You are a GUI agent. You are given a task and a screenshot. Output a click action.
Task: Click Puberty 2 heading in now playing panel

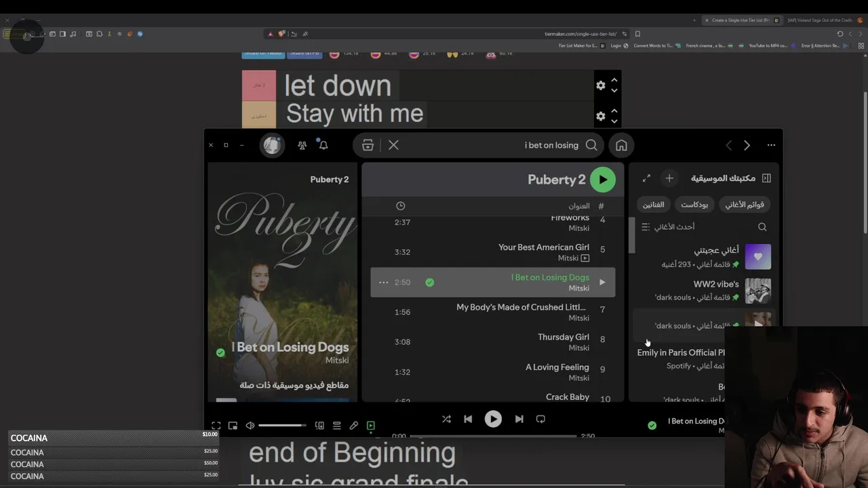tap(330, 180)
